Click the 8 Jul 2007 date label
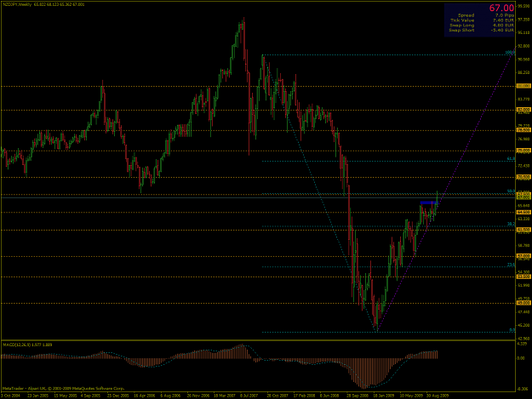The height and width of the screenshot is (399, 532). click(249, 396)
